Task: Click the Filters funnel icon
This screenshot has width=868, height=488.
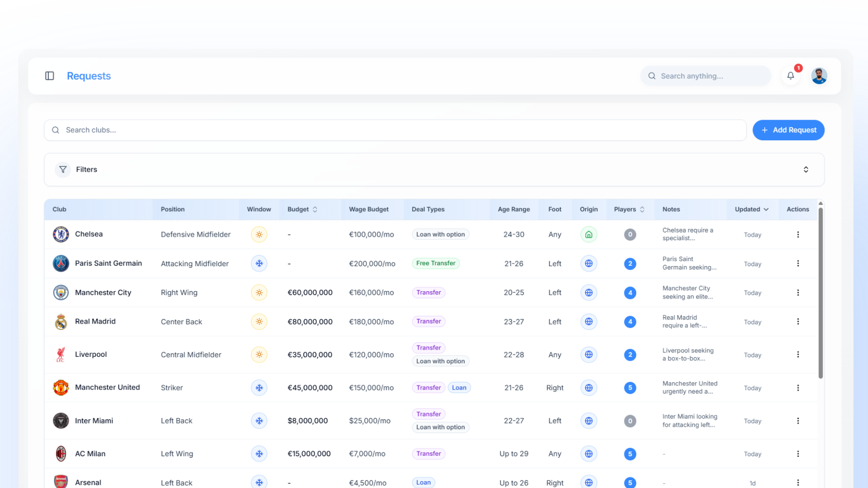Action: 63,170
